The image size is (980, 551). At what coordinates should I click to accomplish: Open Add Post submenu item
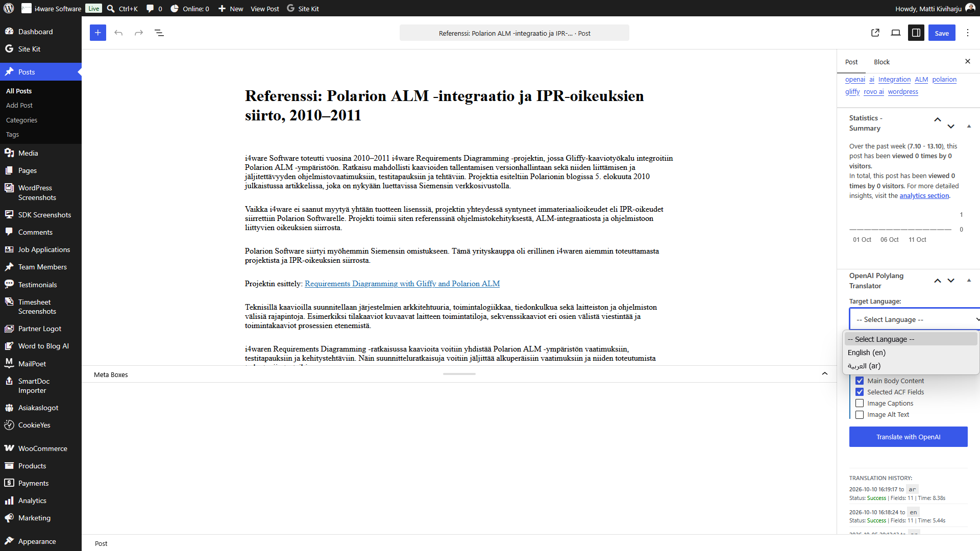19,105
